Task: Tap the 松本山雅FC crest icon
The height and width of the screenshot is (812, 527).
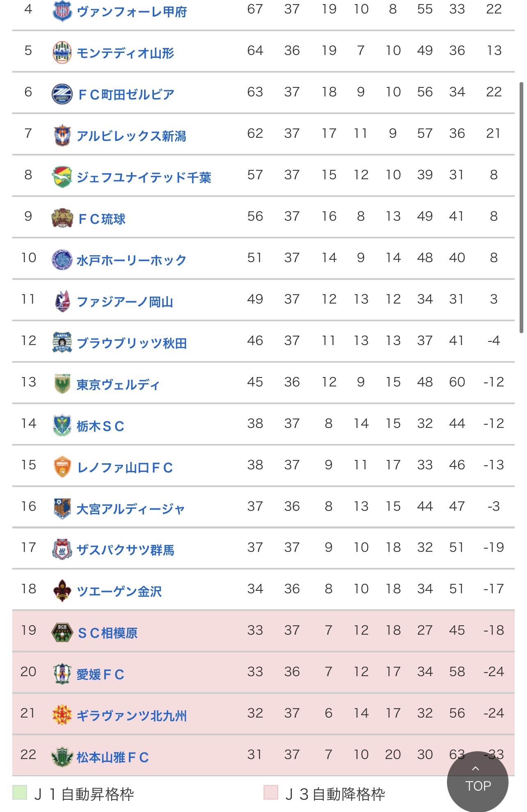Action: coord(62,757)
